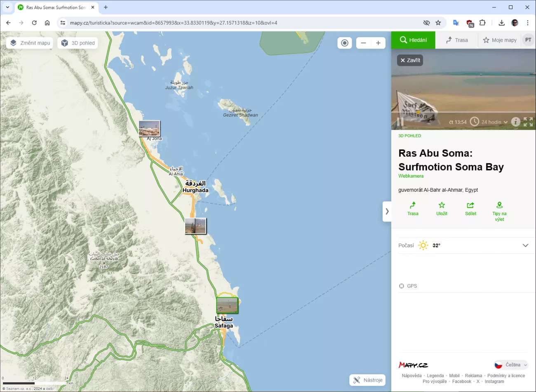
Task: Change language from Čeština dropdown
Action: coord(511,365)
